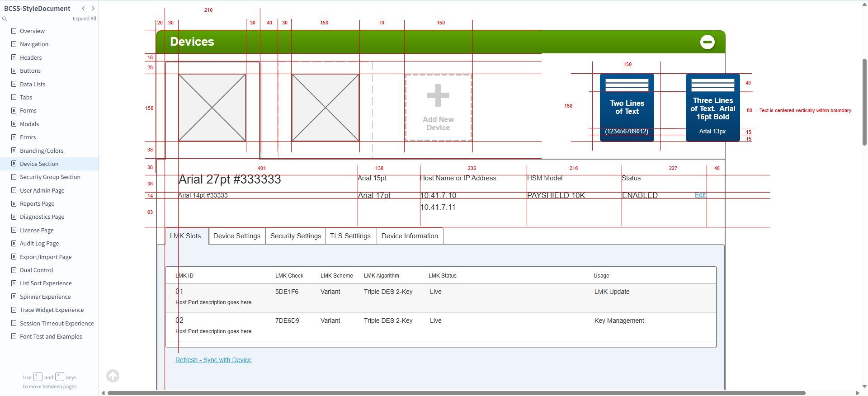The image size is (868, 396).
Task: Open the Headers page
Action: [31, 57]
